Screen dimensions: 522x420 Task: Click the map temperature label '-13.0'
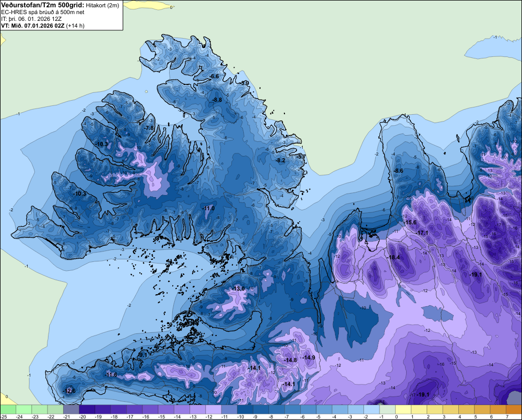[x=239, y=289]
